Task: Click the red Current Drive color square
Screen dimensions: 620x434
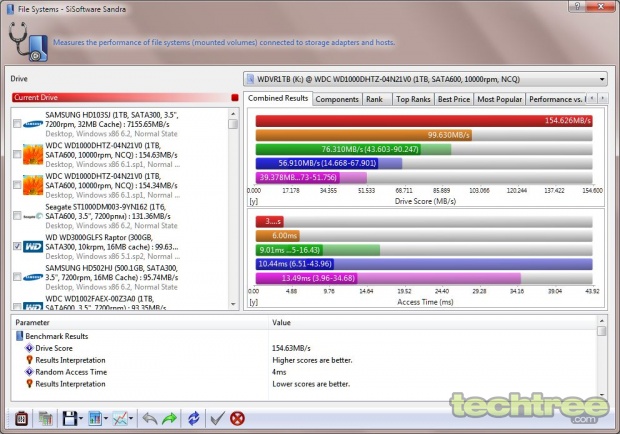Action: click(235, 97)
